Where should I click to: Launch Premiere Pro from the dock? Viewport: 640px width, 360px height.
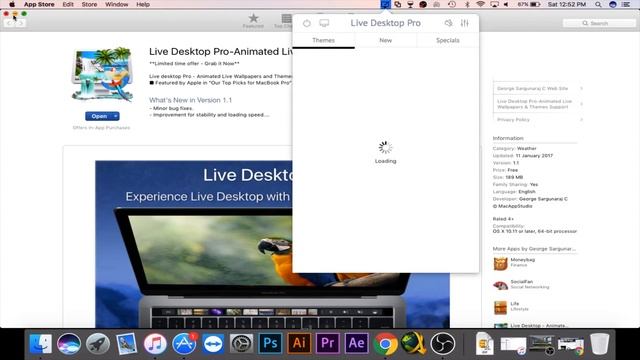point(328,343)
